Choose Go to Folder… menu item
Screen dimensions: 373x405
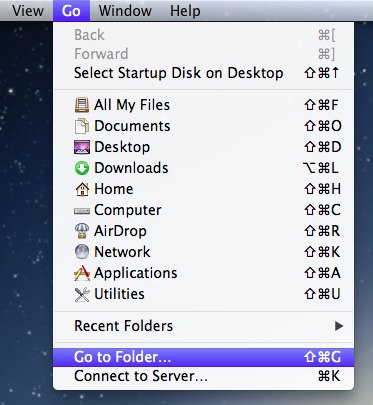203,357
